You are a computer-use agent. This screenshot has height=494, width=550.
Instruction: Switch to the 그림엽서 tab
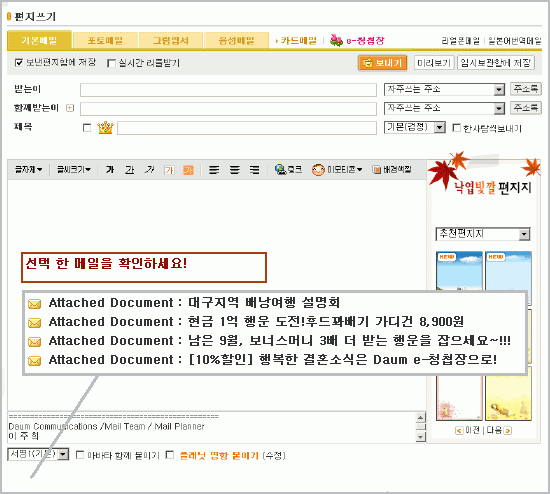coord(171,40)
